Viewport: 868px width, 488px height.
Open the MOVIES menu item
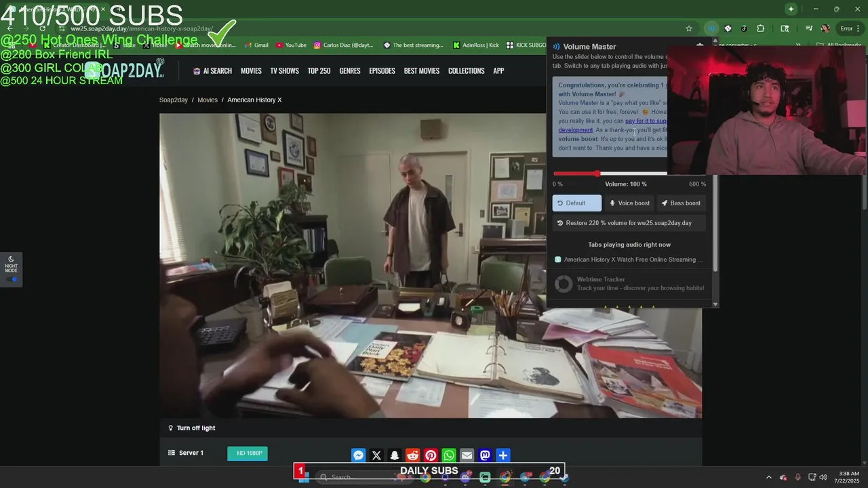pyautogui.click(x=251, y=70)
